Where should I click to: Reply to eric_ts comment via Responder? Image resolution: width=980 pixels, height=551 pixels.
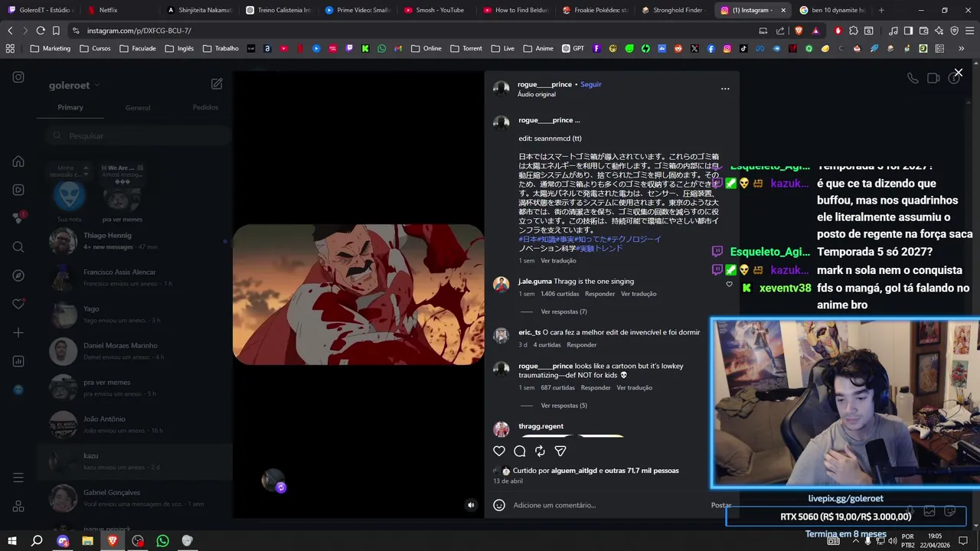pos(581,345)
